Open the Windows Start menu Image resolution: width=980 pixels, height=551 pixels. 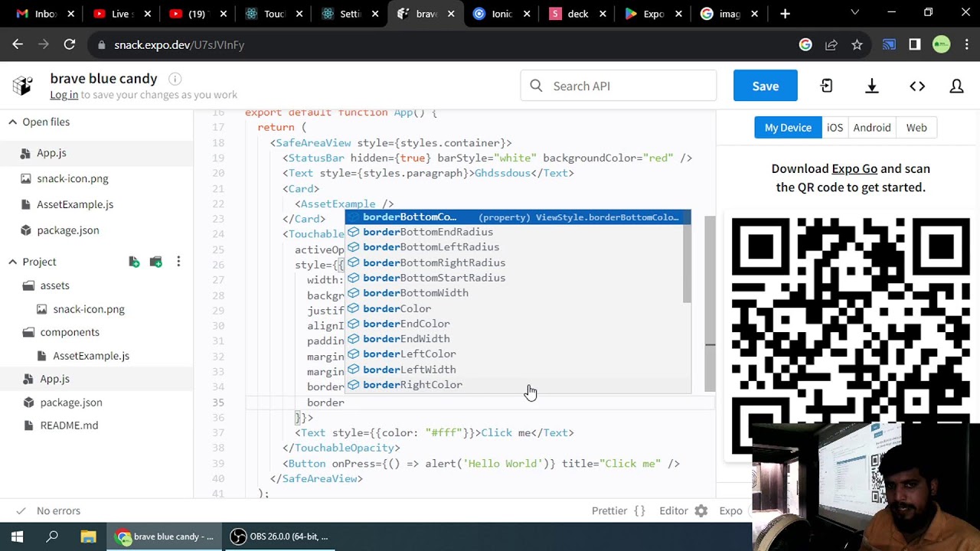[x=17, y=536]
